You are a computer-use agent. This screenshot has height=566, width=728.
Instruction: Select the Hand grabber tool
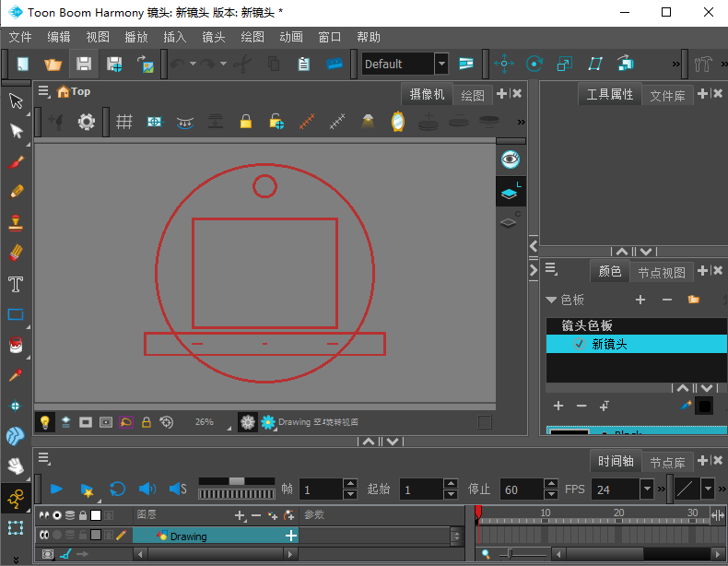16,466
